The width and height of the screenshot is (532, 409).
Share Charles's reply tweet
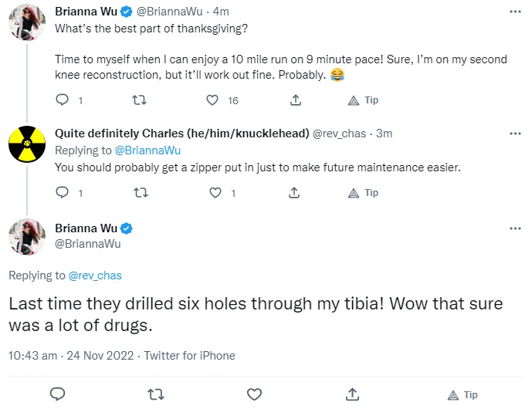(x=294, y=193)
